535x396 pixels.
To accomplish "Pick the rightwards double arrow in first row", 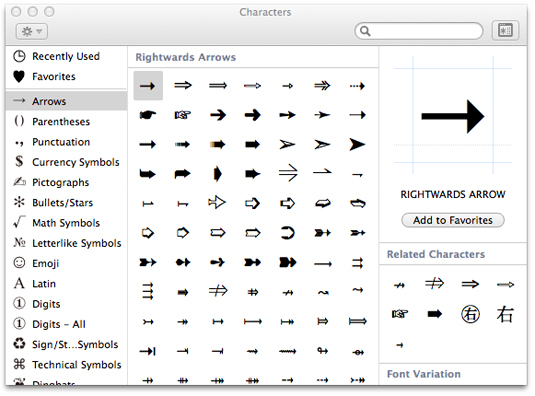I will [183, 85].
